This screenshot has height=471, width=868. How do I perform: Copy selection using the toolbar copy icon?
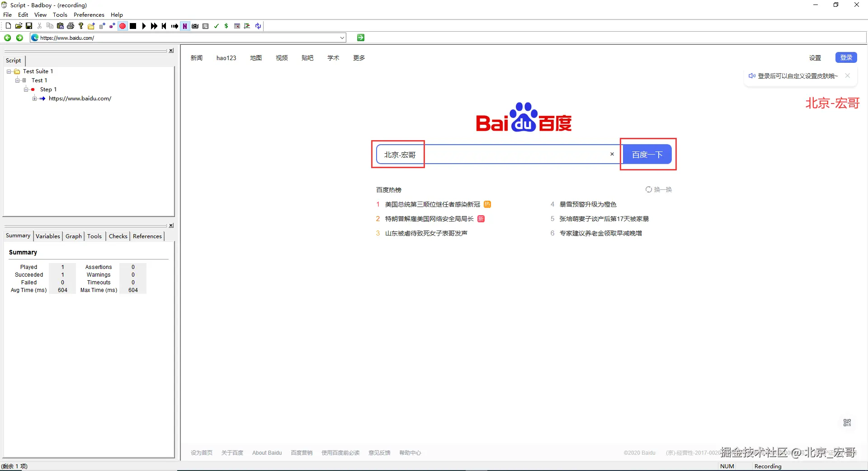[50, 26]
